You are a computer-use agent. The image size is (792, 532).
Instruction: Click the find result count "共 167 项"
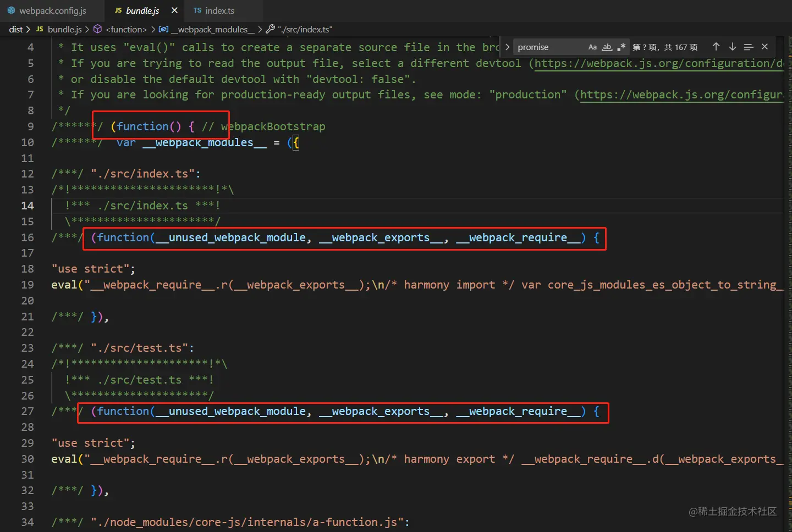[x=680, y=47]
